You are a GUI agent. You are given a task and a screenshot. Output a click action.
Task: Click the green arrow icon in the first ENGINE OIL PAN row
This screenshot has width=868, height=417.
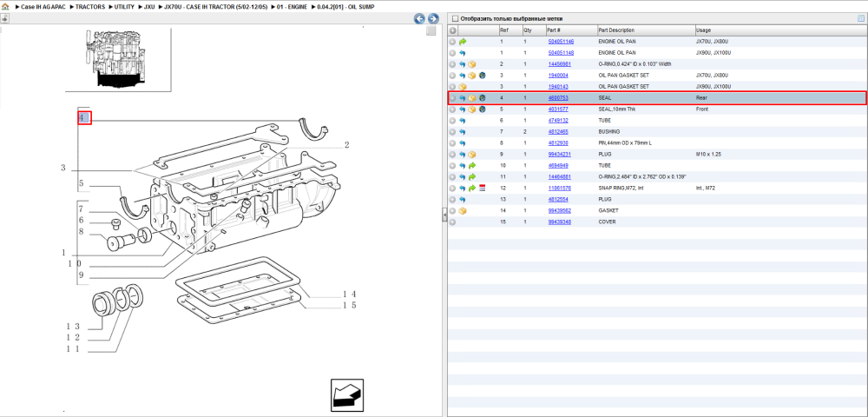[463, 42]
